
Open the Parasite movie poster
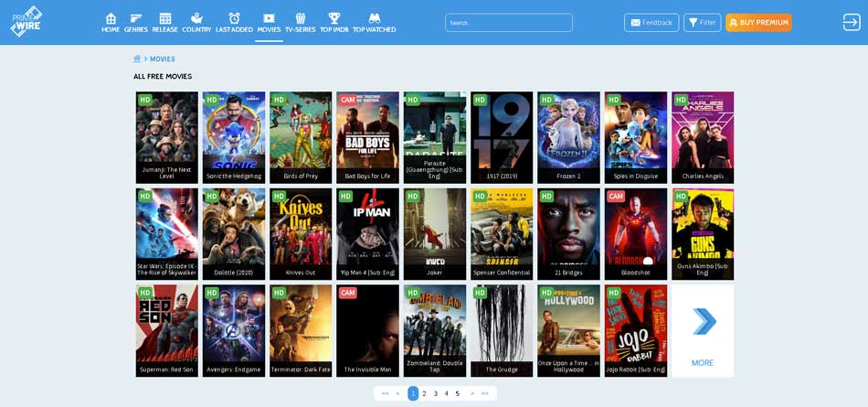tap(435, 137)
